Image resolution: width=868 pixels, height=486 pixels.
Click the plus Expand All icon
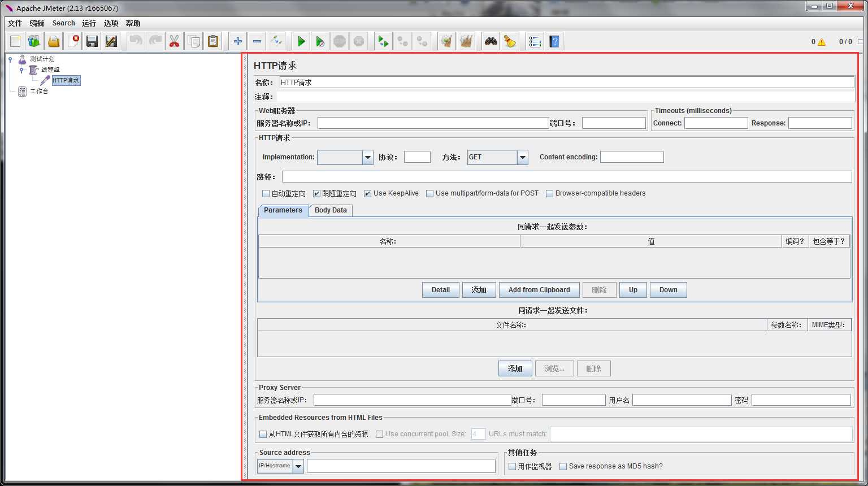238,41
